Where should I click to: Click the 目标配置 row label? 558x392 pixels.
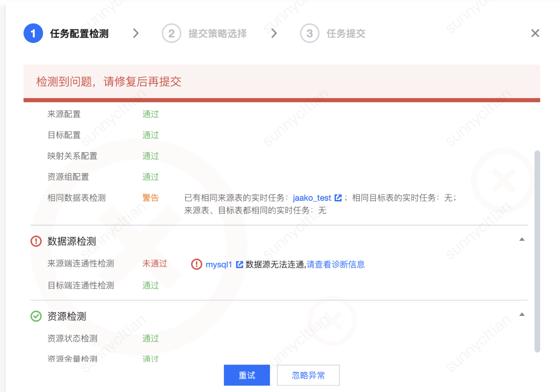point(64,135)
